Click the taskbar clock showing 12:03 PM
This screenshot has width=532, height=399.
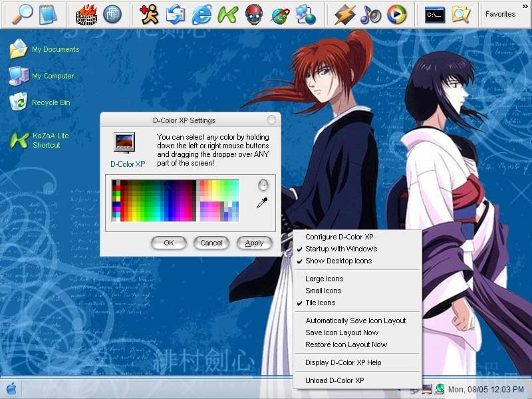(x=486, y=389)
